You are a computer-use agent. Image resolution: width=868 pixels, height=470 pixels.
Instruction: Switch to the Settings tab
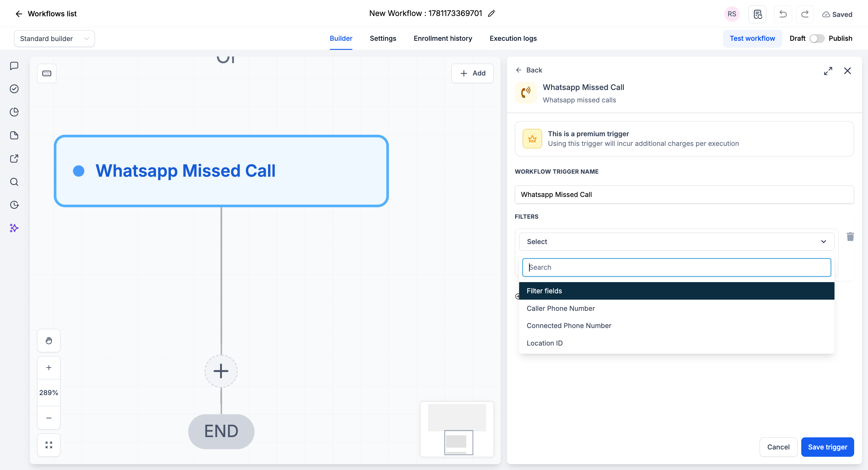tap(383, 38)
